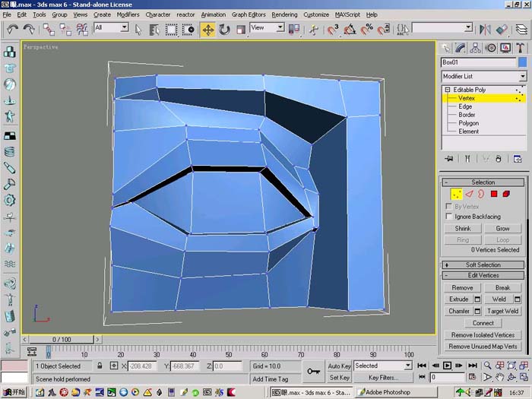
Task: Enable the Ignore Backfacing checkbox
Action: pos(449,216)
